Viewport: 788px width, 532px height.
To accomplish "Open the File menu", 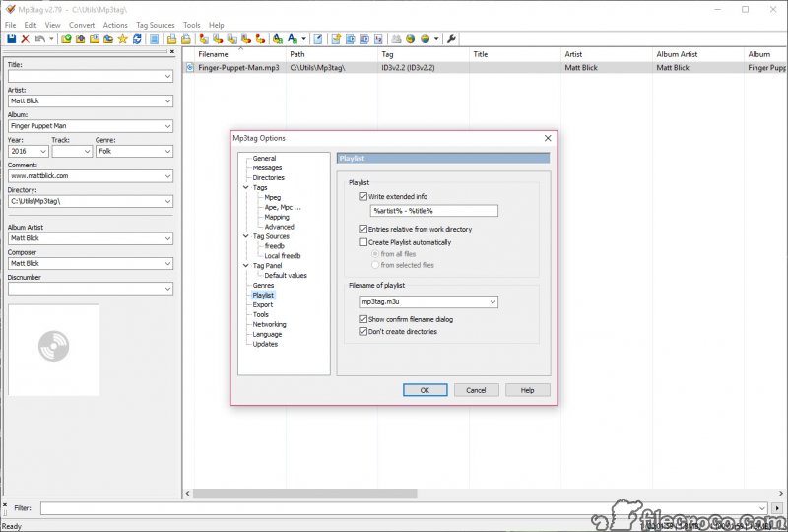I will coord(10,25).
